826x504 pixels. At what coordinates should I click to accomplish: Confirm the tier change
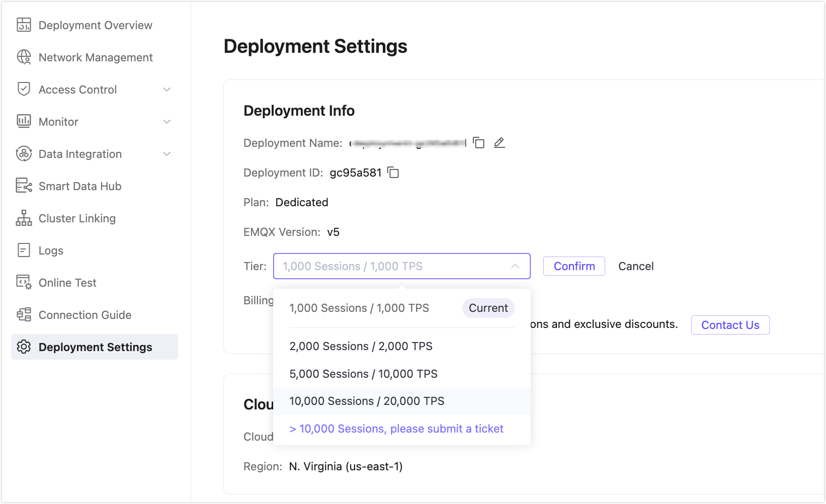click(574, 266)
